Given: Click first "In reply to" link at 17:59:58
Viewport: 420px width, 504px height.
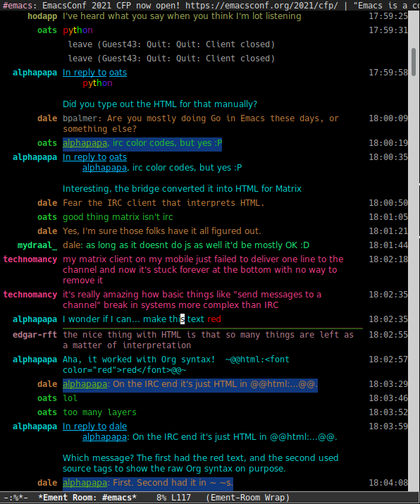Looking at the screenshot, I should click(85, 73).
